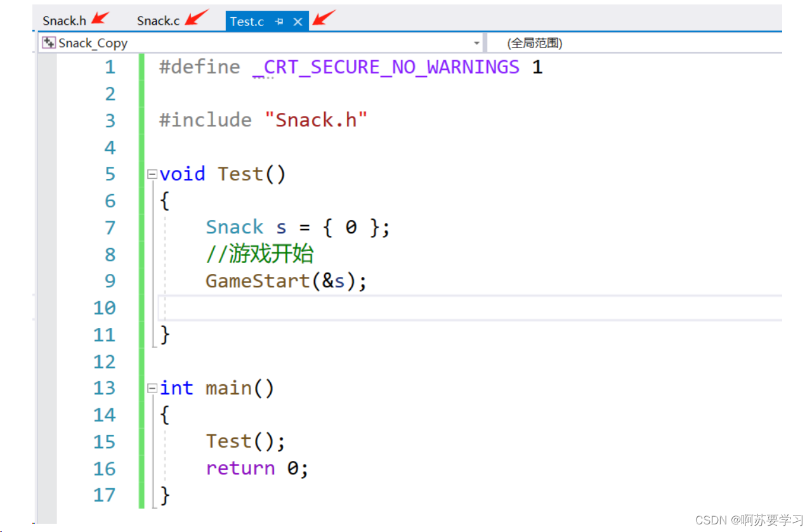
Task: Click the Test(); call on line 15
Action: pos(246,441)
